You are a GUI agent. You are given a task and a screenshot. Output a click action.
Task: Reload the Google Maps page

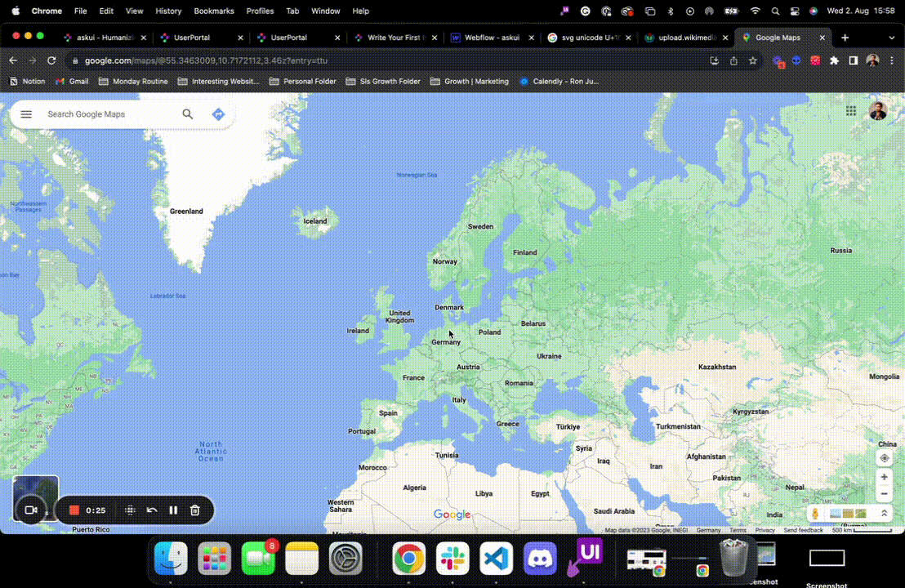[x=51, y=60]
